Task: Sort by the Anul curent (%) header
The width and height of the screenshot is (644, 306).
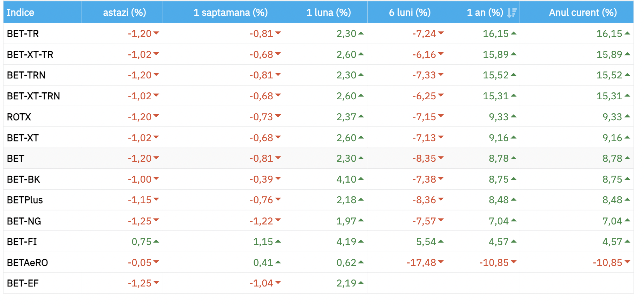Action: pyautogui.click(x=583, y=13)
